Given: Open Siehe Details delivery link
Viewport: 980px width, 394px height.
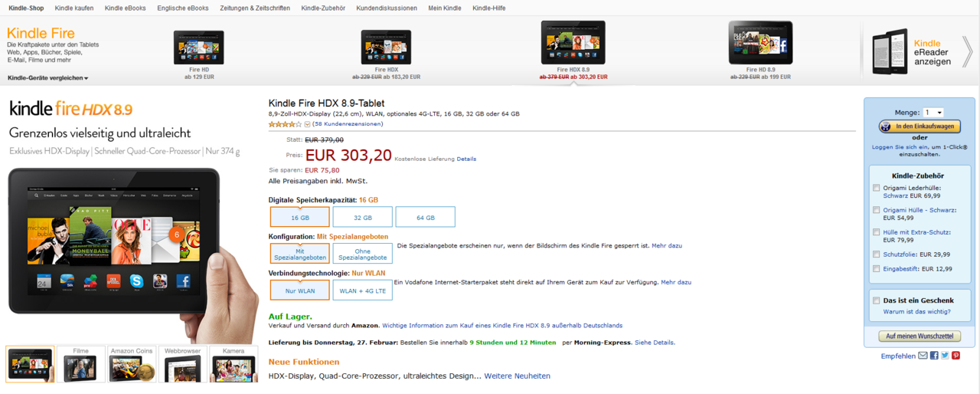Looking at the screenshot, I should [655, 343].
